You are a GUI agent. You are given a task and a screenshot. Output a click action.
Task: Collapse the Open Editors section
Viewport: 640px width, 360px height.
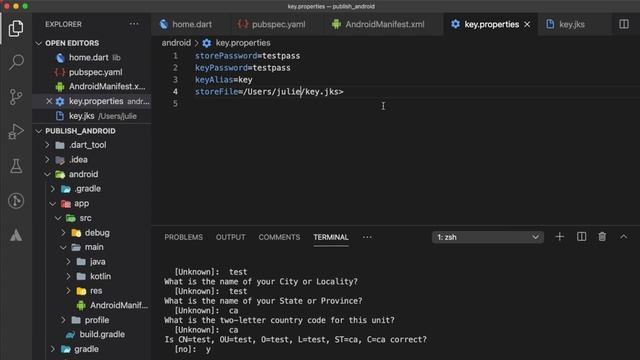point(39,43)
